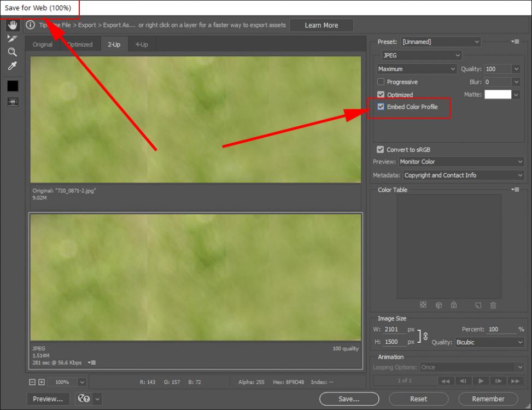
Task: Uncheck the Embed Color Profile checkbox
Action: pos(381,107)
